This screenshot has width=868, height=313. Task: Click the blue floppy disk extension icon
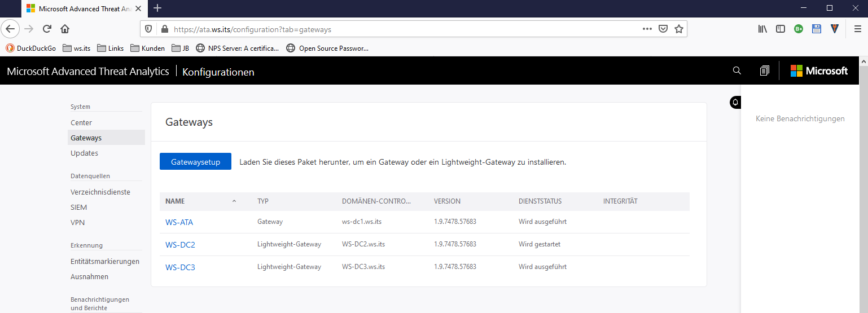(x=817, y=29)
